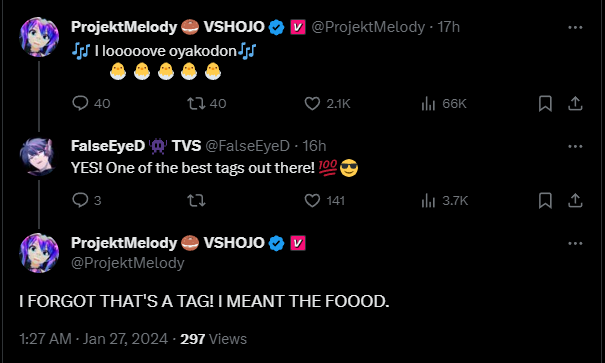Open the 1:27 AM Jan 27, 2024 timestamp
The image size is (605, 363).
point(94,339)
